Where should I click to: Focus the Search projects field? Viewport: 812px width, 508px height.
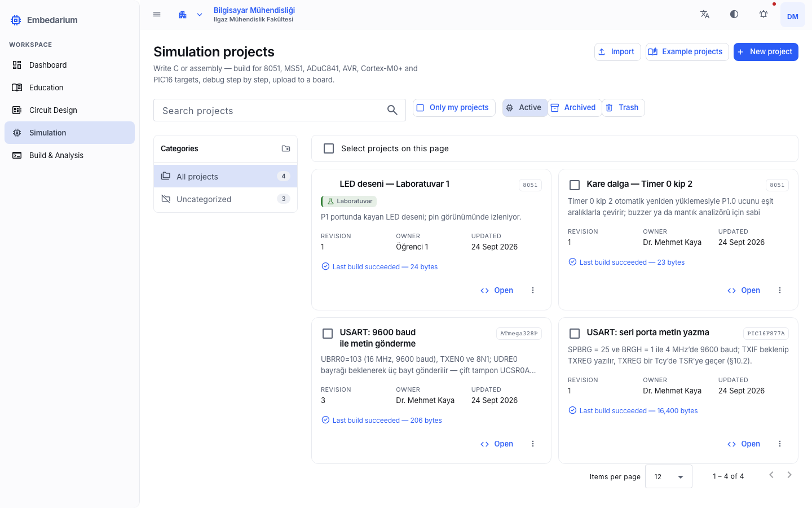pyautogui.click(x=271, y=110)
